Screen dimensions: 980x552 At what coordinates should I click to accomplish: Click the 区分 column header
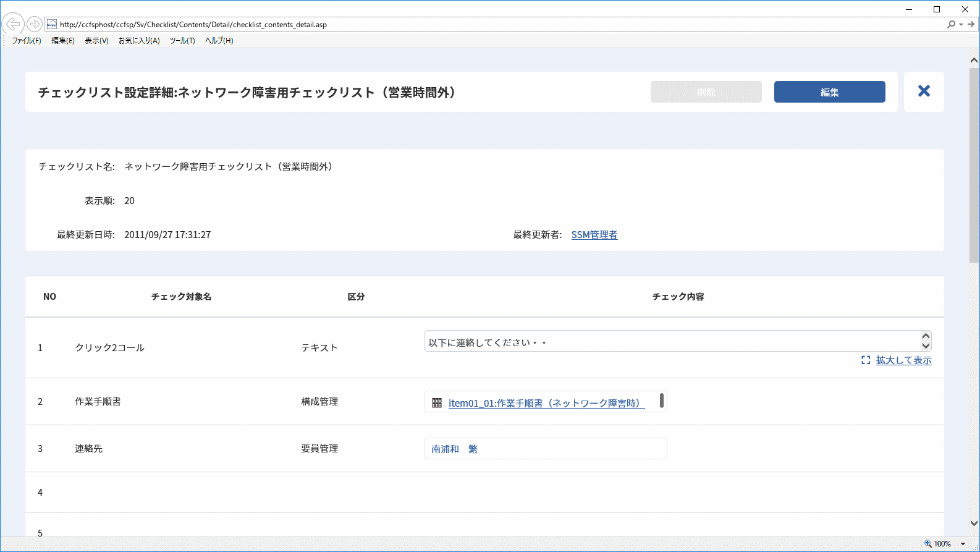(356, 297)
